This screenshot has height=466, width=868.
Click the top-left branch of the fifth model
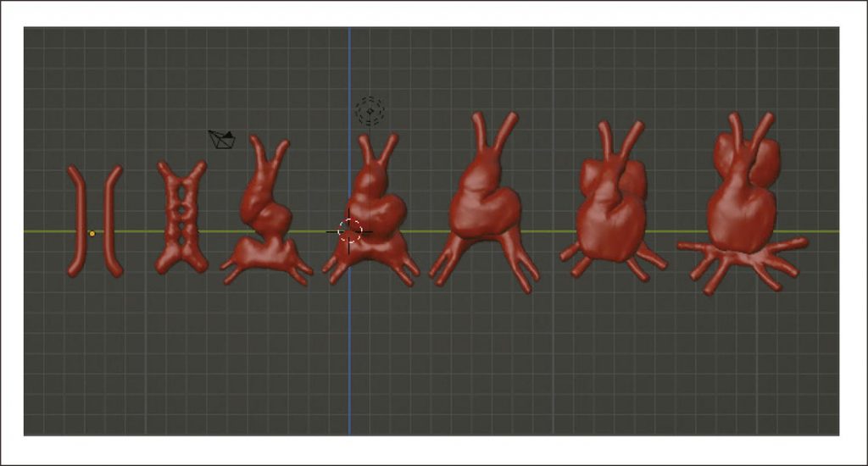tap(479, 129)
